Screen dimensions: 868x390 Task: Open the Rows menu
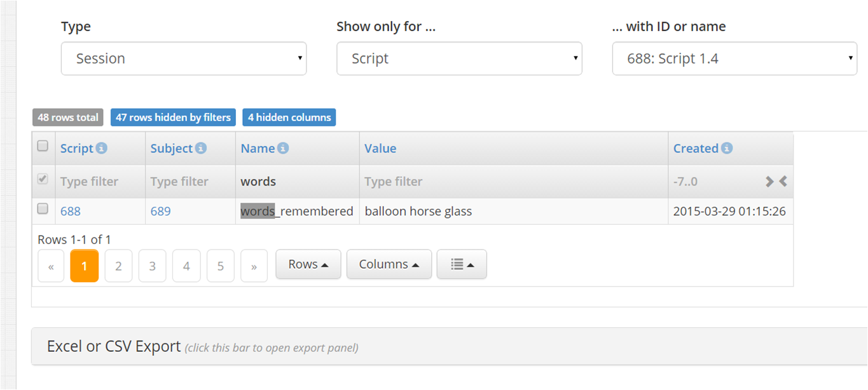[308, 264]
